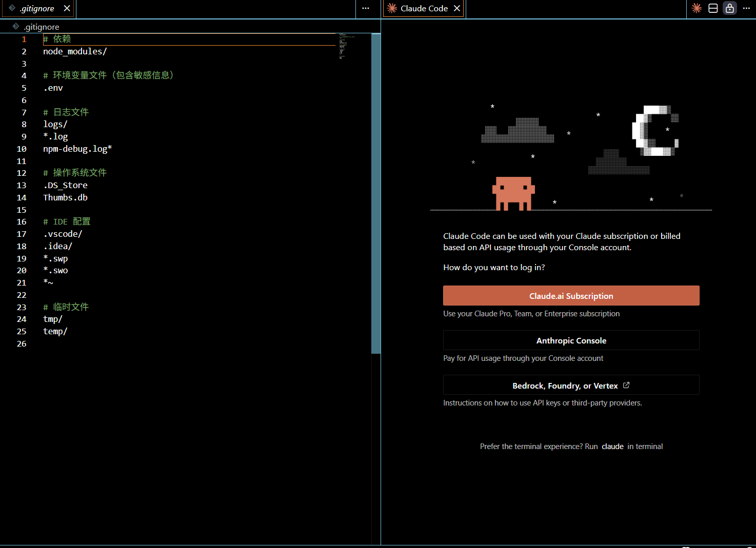Click the "# 临时文件" comment line
This screenshot has width=756, height=548.
click(x=66, y=307)
